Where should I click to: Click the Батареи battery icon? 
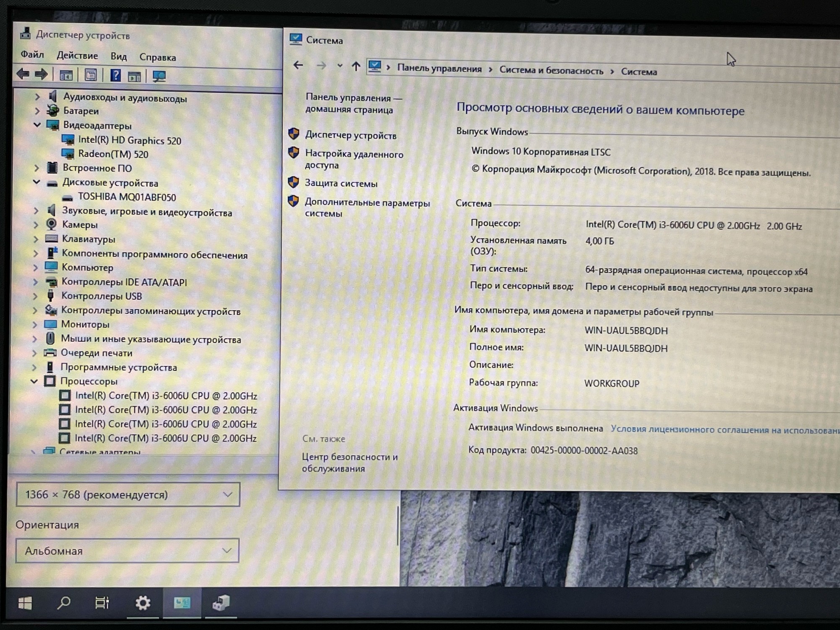point(52,110)
